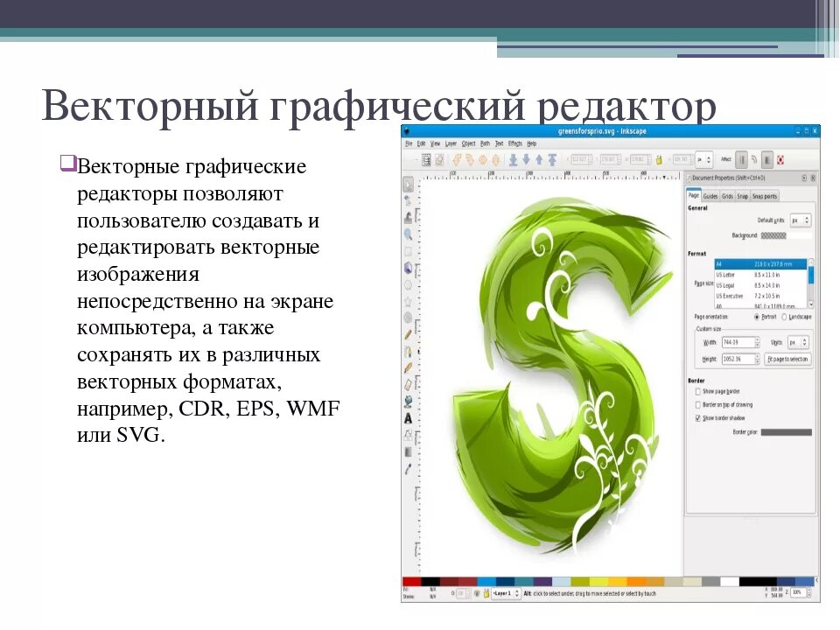840x630 pixels.
Task: Select Landscape page orientation
Action: pos(796,317)
